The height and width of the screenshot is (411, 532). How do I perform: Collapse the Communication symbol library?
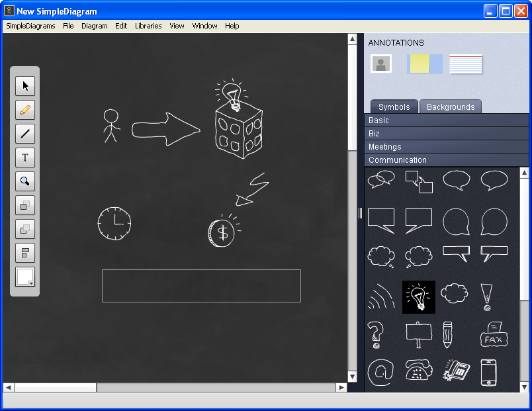click(x=447, y=160)
